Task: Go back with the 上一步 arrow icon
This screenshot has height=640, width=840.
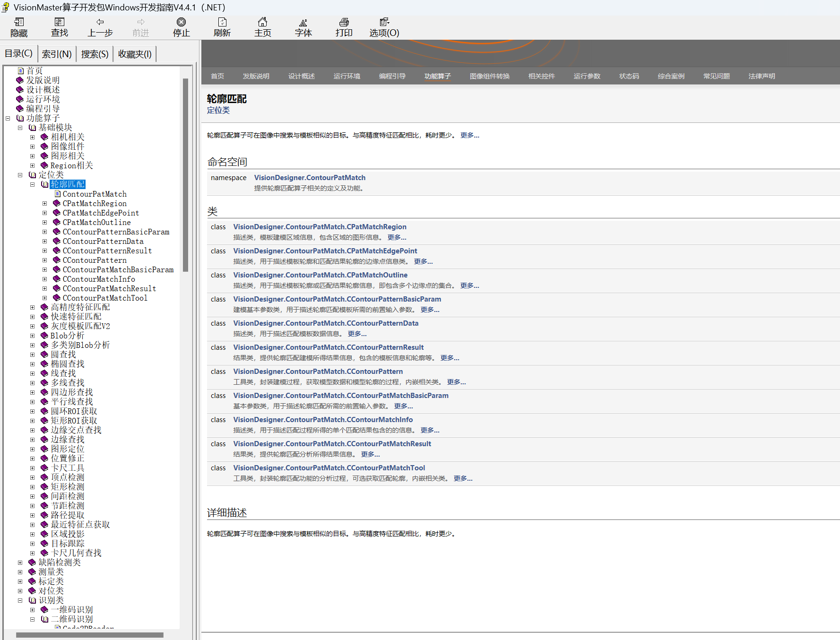Action: (100, 22)
